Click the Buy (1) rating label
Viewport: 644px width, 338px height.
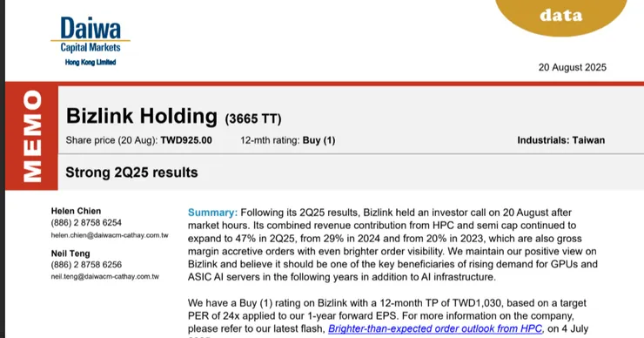(319, 140)
